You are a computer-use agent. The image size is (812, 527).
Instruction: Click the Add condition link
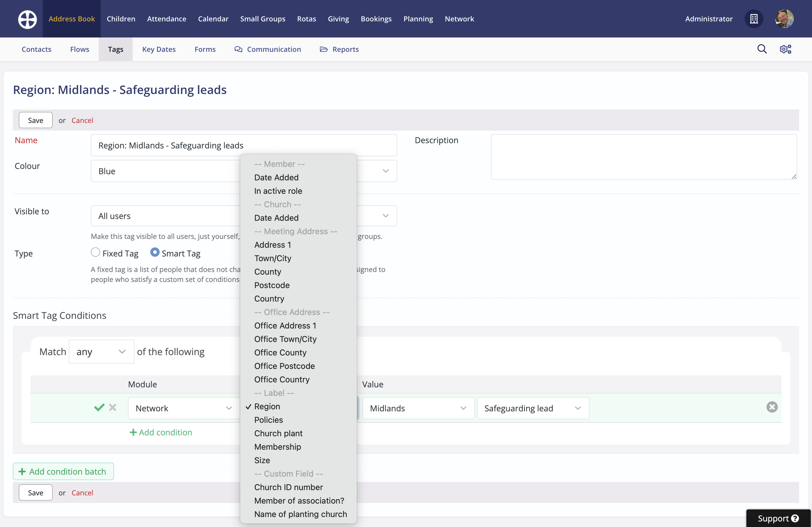pos(161,432)
